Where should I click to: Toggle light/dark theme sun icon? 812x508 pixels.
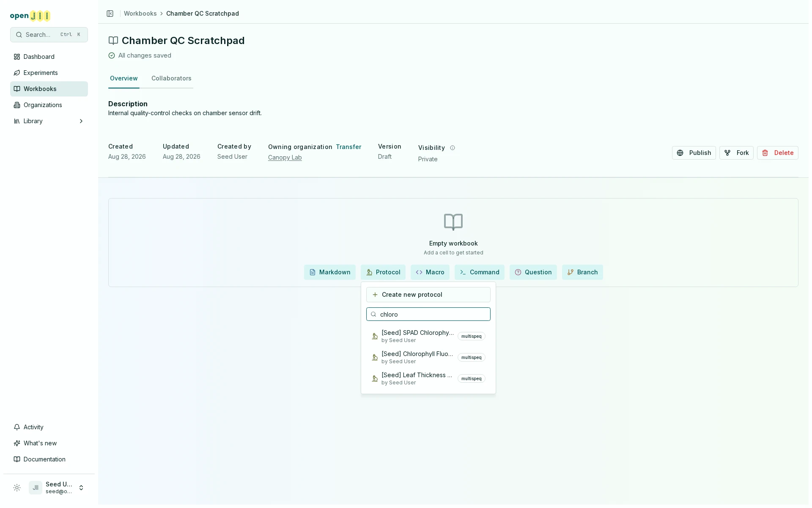[x=17, y=488]
